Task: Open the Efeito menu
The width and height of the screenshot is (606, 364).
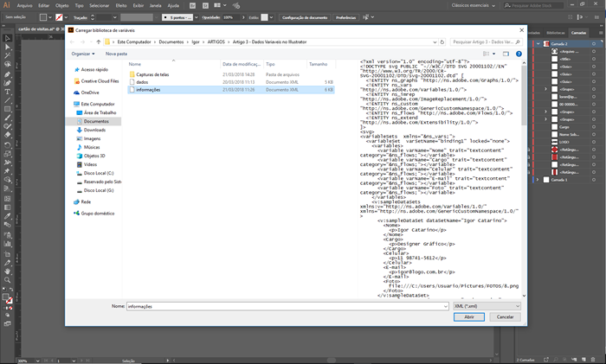Action: tap(121, 5)
